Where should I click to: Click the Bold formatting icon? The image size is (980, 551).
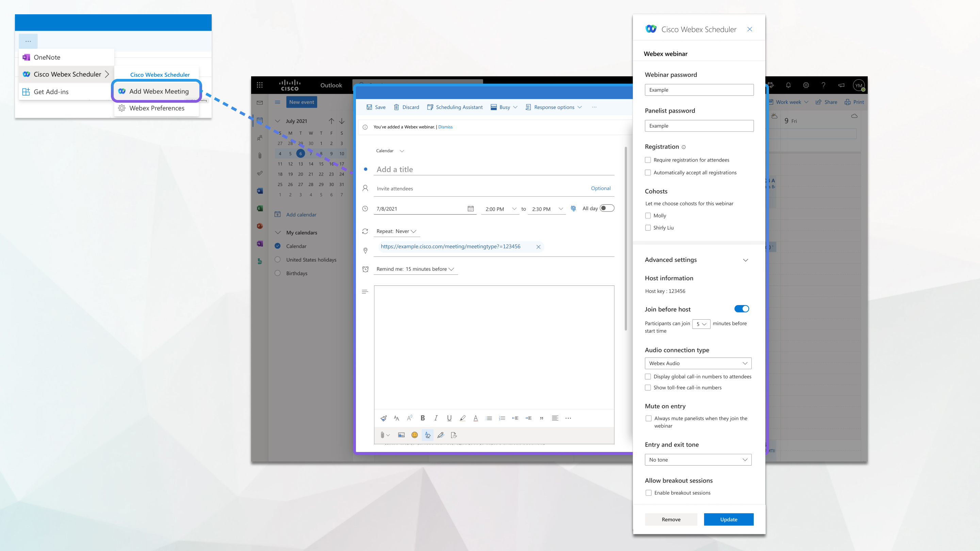click(x=423, y=418)
